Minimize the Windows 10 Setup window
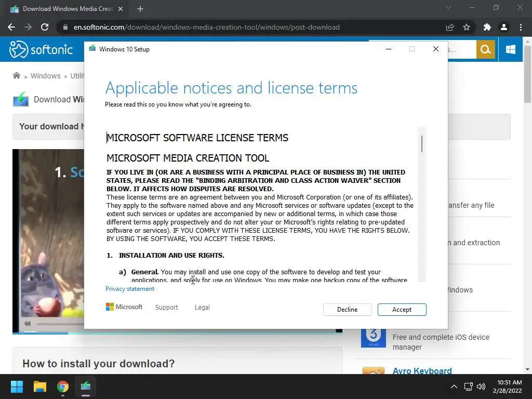 pos(389,49)
